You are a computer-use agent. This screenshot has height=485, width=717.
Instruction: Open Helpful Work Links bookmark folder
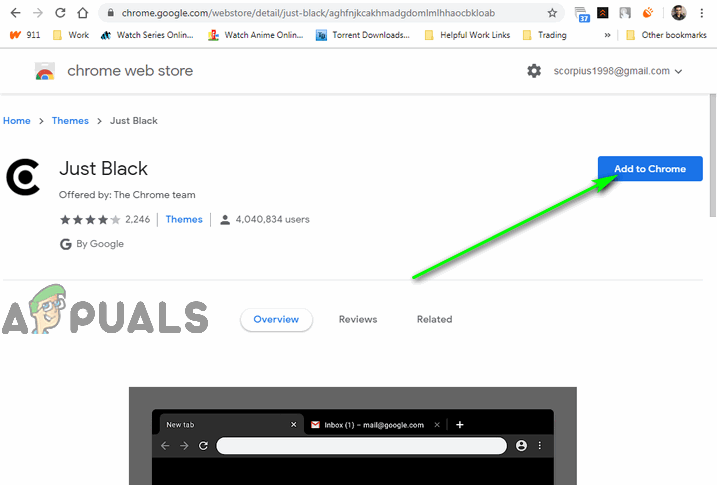tap(467, 35)
